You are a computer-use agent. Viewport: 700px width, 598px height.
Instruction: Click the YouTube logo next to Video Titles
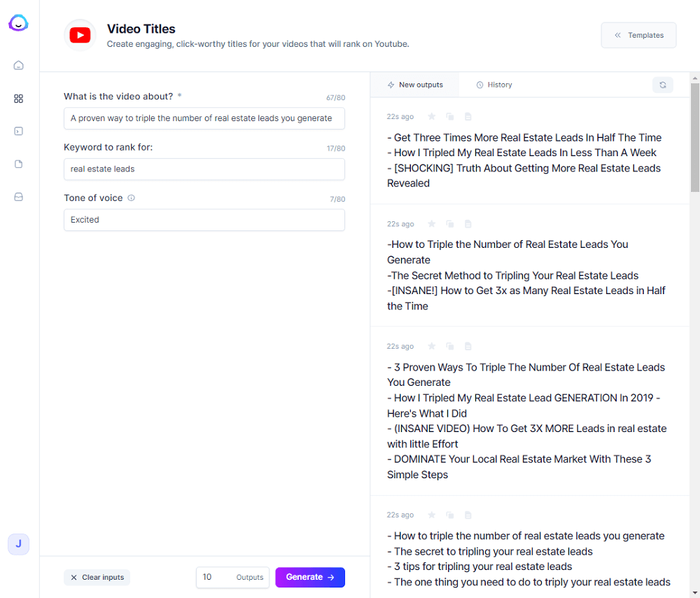(x=80, y=34)
